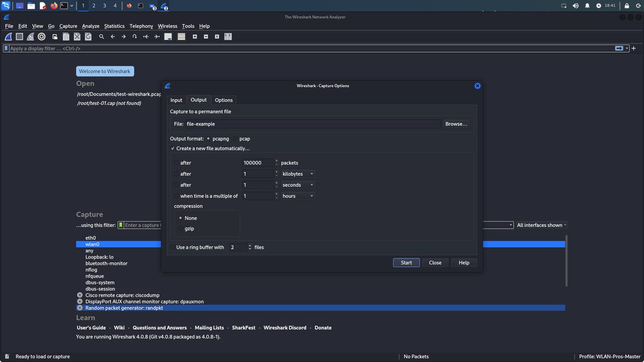
Task: Click the resize columns toolbar icon
Action: 228,37
